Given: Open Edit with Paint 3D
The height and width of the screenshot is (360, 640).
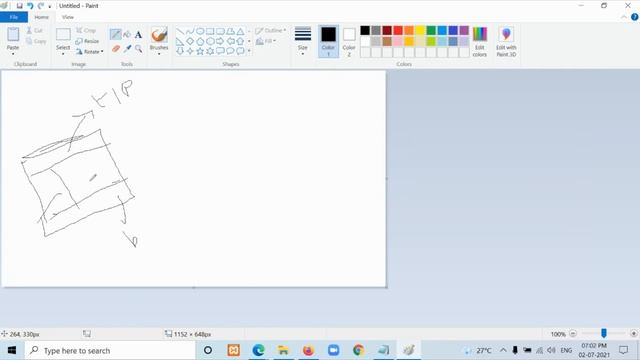Looking at the screenshot, I should pos(506,41).
